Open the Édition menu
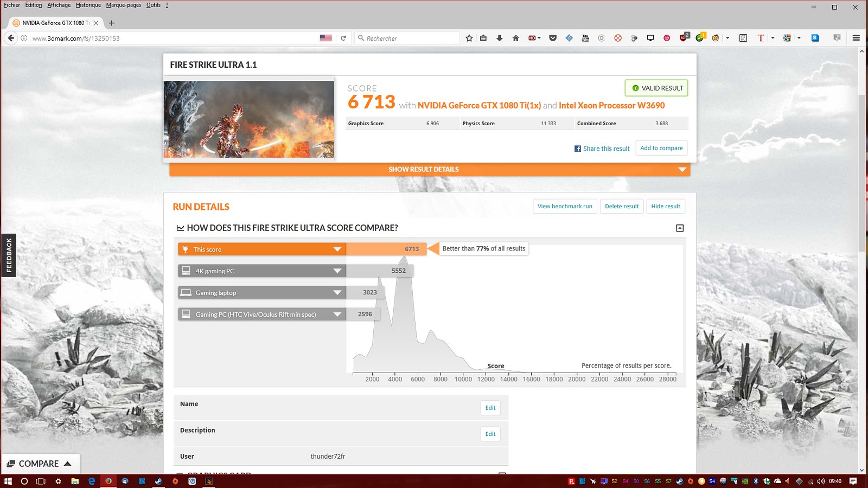The height and width of the screenshot is (488, 868). point(34,5)
